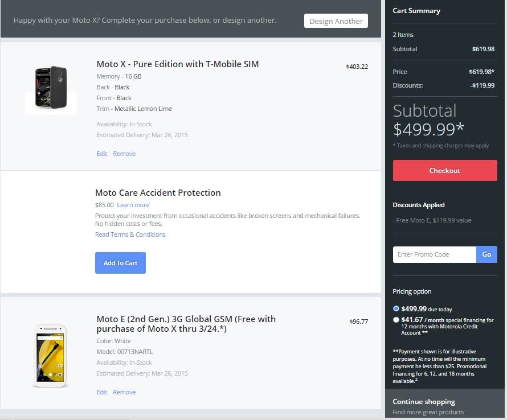Screen dimensions: 507x420
Task: Remove the Moto X from cart
Action: [x=124, y=154]
